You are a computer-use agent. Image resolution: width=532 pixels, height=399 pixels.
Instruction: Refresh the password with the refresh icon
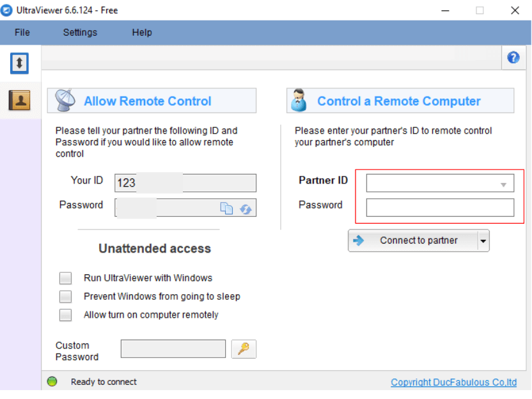246,208
